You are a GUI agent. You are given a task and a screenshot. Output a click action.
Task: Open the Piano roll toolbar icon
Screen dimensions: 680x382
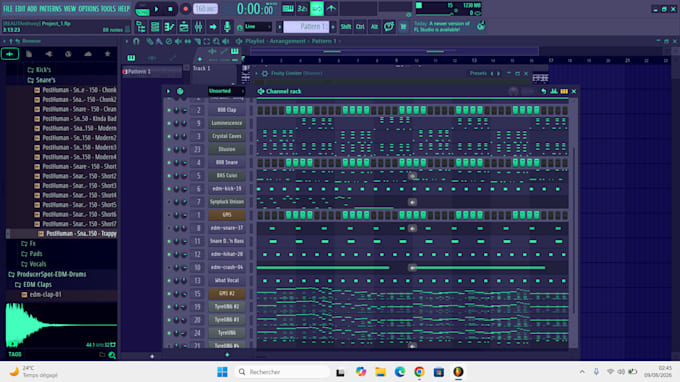click(x=169, y=27)
